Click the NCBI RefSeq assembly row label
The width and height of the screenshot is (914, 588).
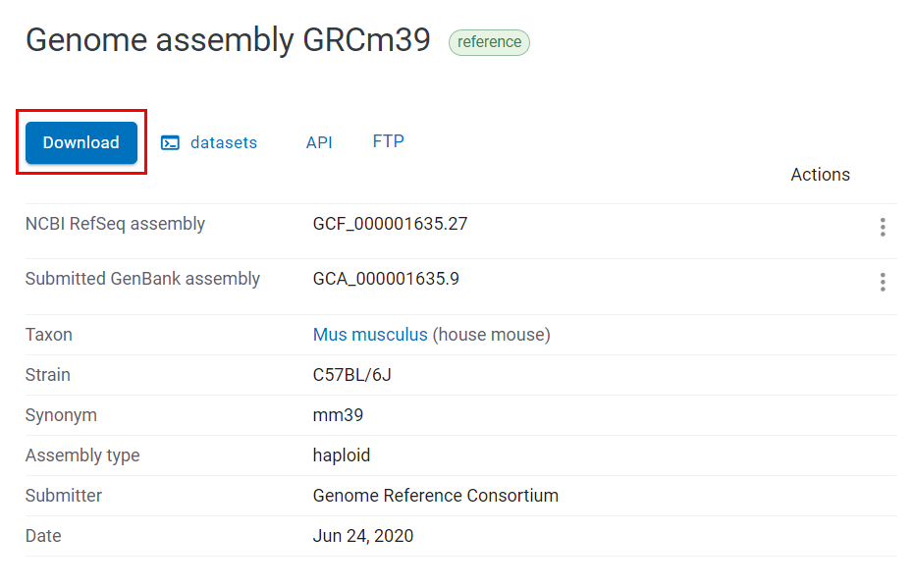click(115, 223)
